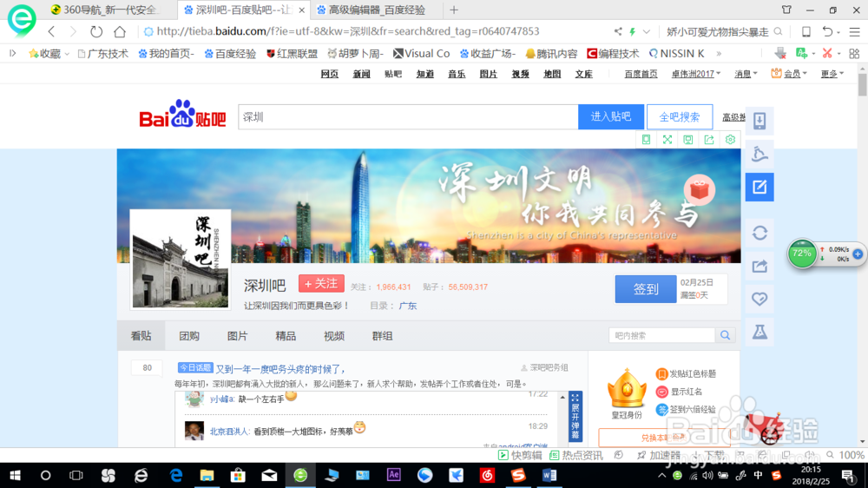This screenshot has height=488, width=868.
Task: Click the green settings gear under search
Action: tap(730, 140)
